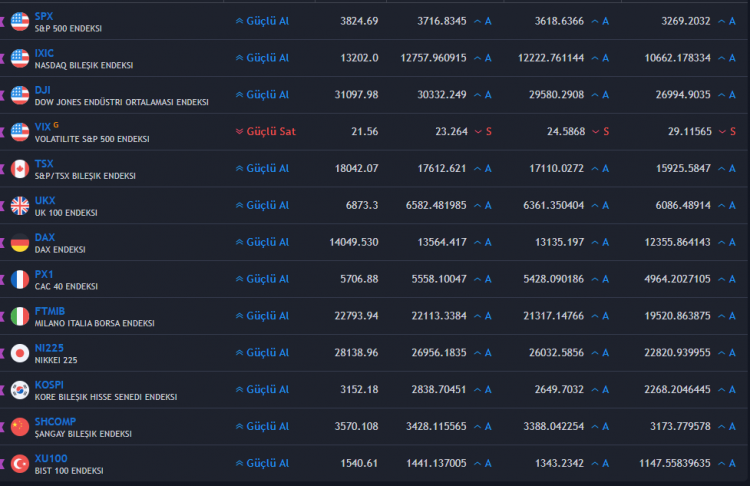Click the French flag icon beside PX1
This screenshot has width=750, height=486.
tap(20, 279)
